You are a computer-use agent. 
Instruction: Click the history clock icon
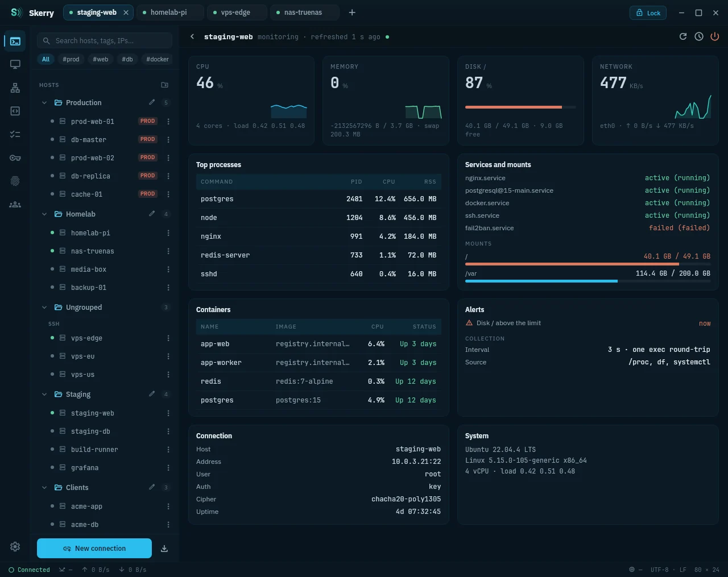[699, 36]
